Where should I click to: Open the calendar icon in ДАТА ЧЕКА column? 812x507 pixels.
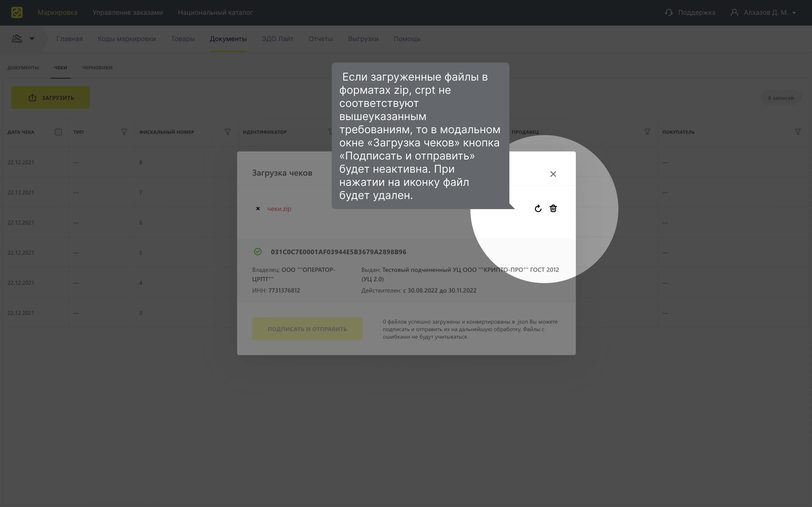pyautogui.click(x=58, y=132)
